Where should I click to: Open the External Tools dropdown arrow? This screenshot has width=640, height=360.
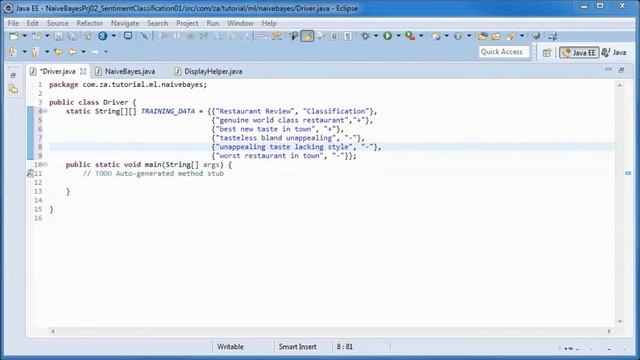421,36
